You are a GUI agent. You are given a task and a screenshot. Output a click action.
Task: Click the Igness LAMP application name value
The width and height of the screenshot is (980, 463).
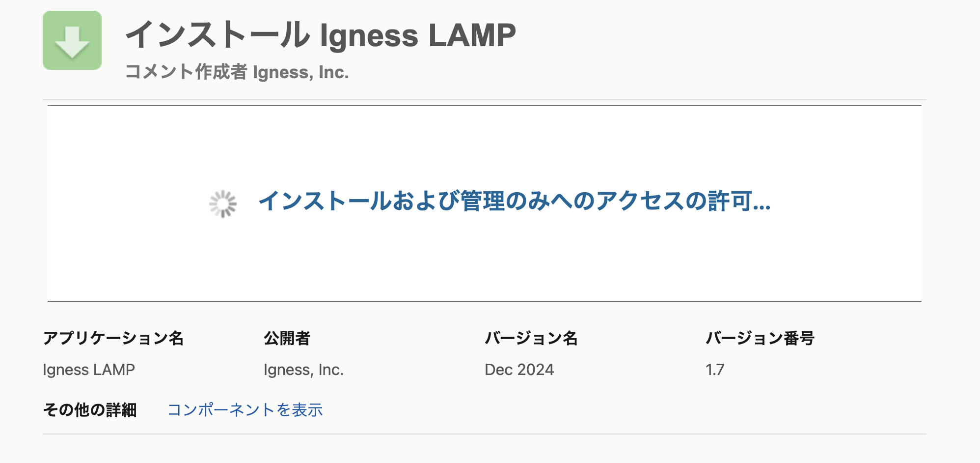[89, 370]
